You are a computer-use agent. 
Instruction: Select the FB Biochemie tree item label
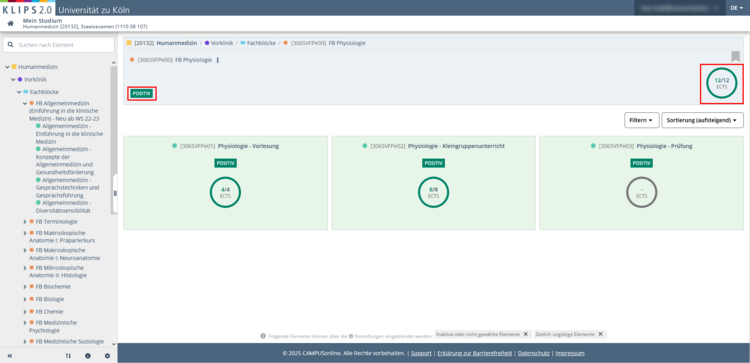pyautogui.click(x=53, y=287)
